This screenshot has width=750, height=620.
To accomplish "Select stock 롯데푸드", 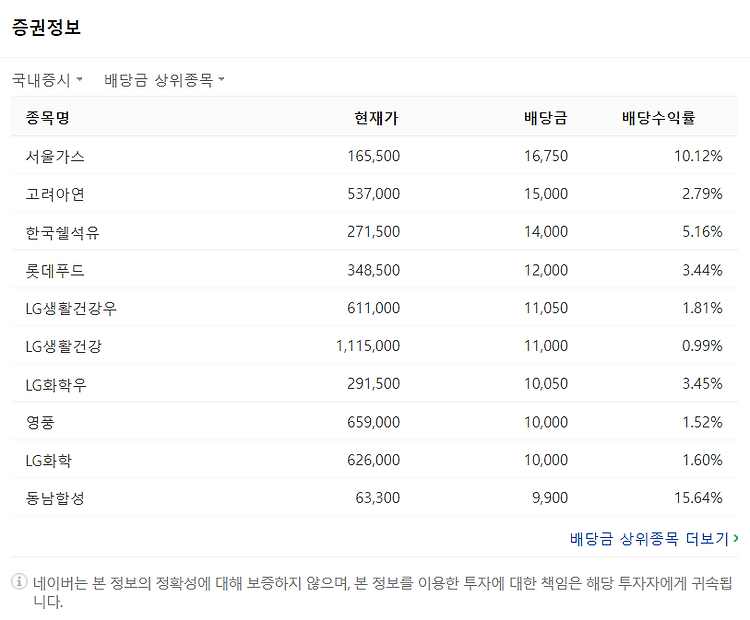I will pyautogui.click(x=55, y=270).
